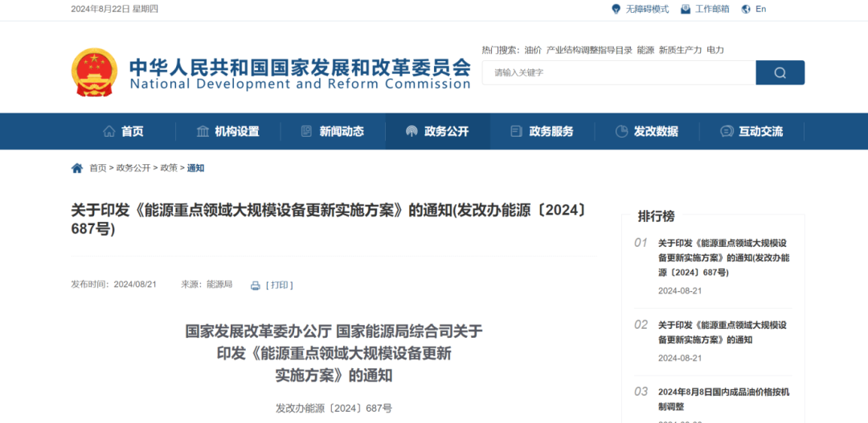Image resolution: width=868 pixels, height=423 pixels.
Task: Focus the 请输入关键字 search field
Action: 619,72
